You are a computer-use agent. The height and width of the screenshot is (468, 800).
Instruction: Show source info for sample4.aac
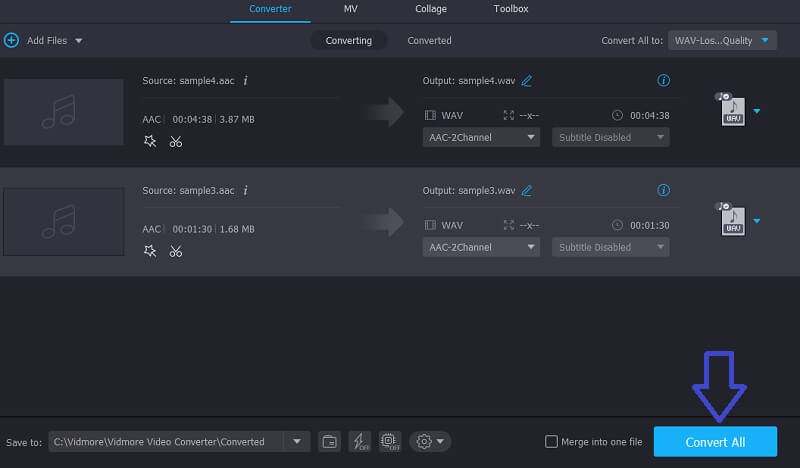click(245, 80)
